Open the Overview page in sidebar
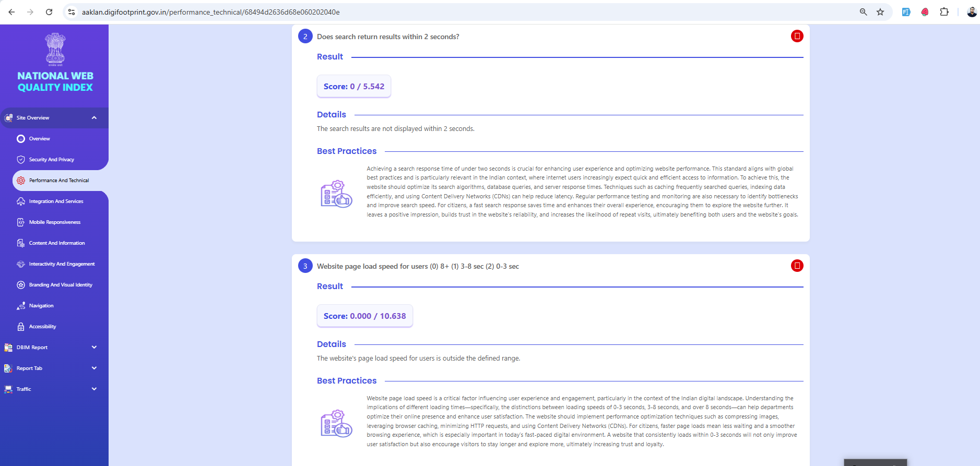This screenshot has height=466, width=980. [x=39, y=139]
